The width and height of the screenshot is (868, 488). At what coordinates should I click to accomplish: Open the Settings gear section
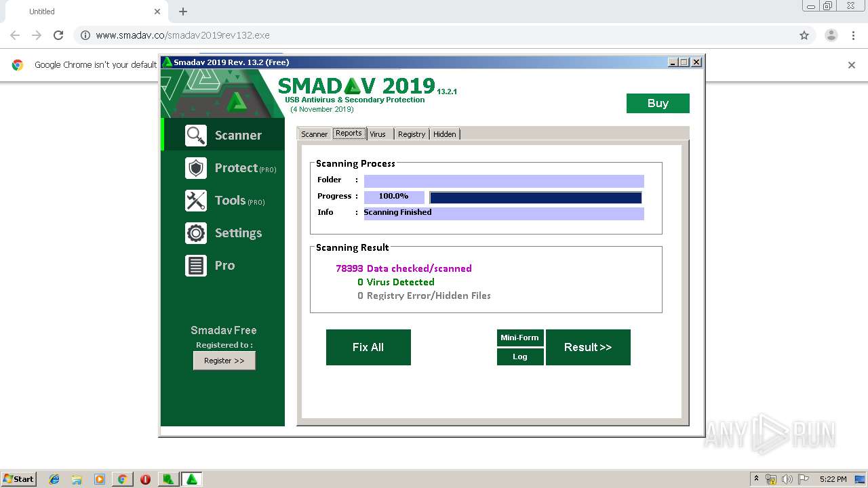223,233
